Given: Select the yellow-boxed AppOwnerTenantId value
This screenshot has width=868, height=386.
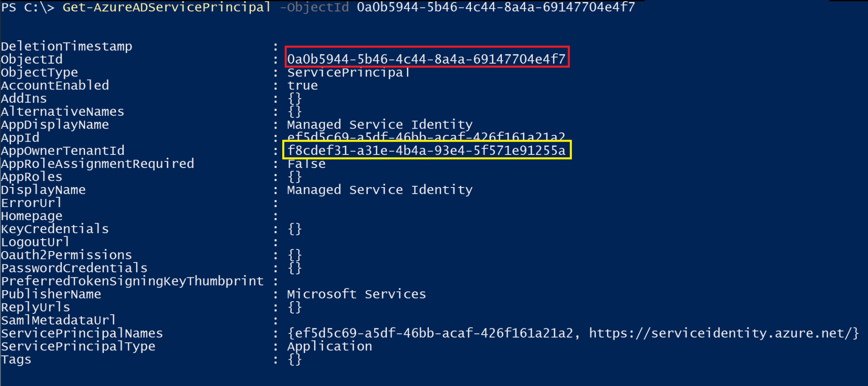Looking at the screenshot, I should click(x=427, y=151).
